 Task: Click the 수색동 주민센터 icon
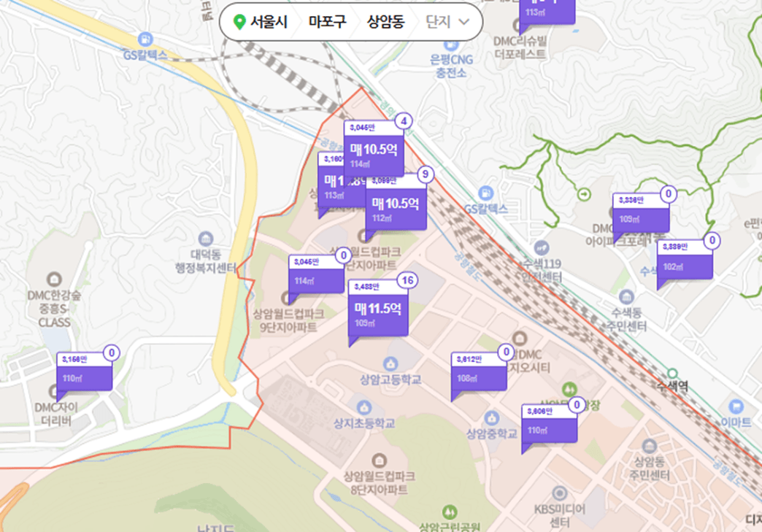coord(626,296)
